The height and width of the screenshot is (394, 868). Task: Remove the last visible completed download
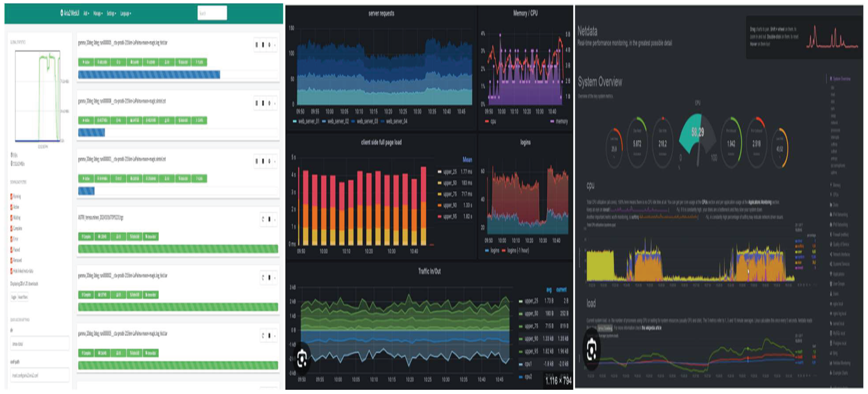pyautogui.click(x=269, y=336)
